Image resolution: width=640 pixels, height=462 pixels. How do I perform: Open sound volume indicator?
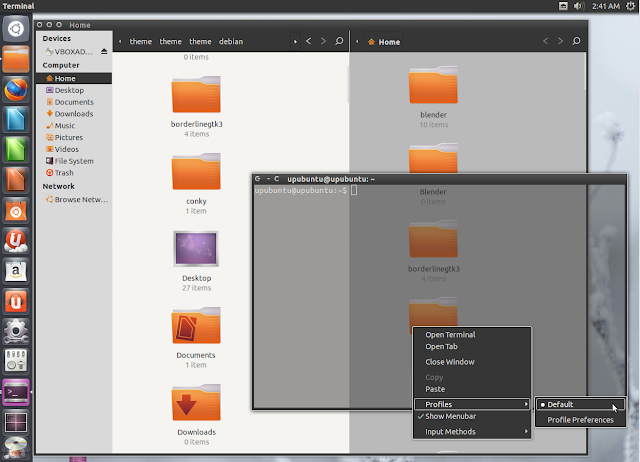click(579, 6)
